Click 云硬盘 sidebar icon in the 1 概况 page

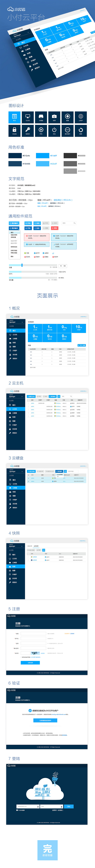(10, 339)
